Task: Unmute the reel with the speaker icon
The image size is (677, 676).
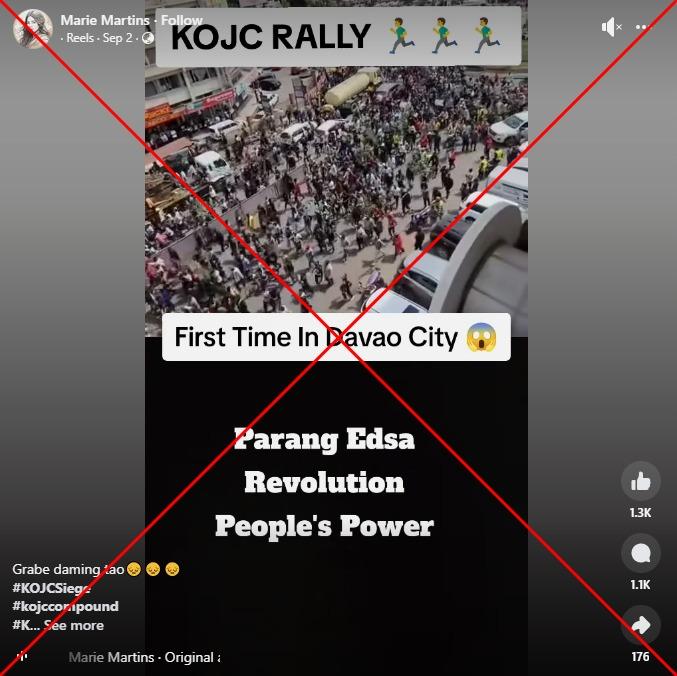Action: click(611, 27)
